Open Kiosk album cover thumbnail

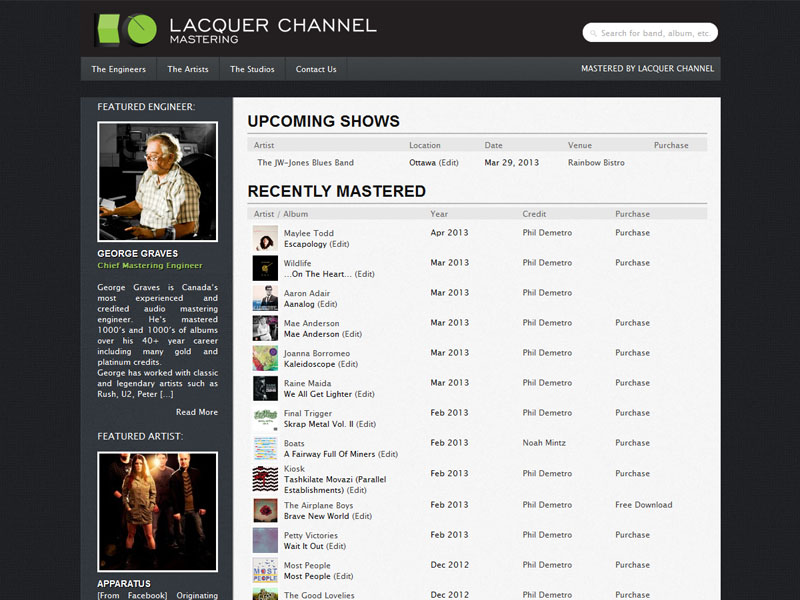(x=265, y=479)
